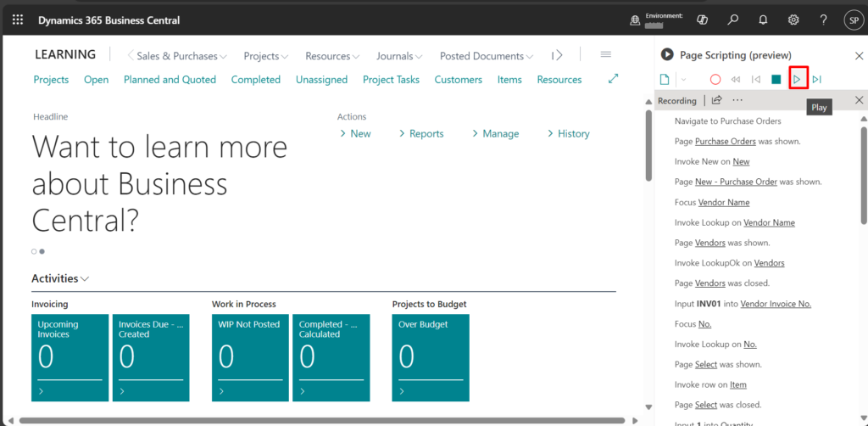Viewport: 868px width, 426px height.
Task: Expand the Journals menu
Action: point(399,56)
